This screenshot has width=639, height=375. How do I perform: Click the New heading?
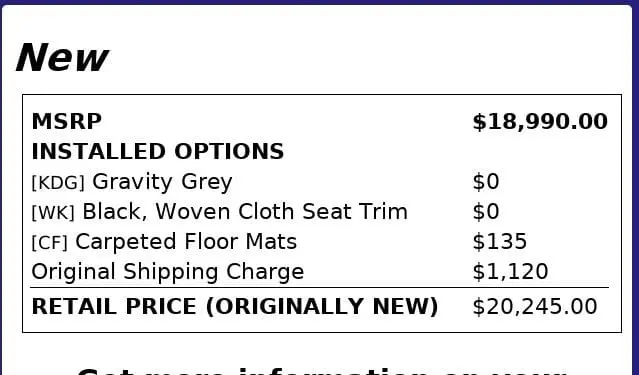click(x=62, y=57)
